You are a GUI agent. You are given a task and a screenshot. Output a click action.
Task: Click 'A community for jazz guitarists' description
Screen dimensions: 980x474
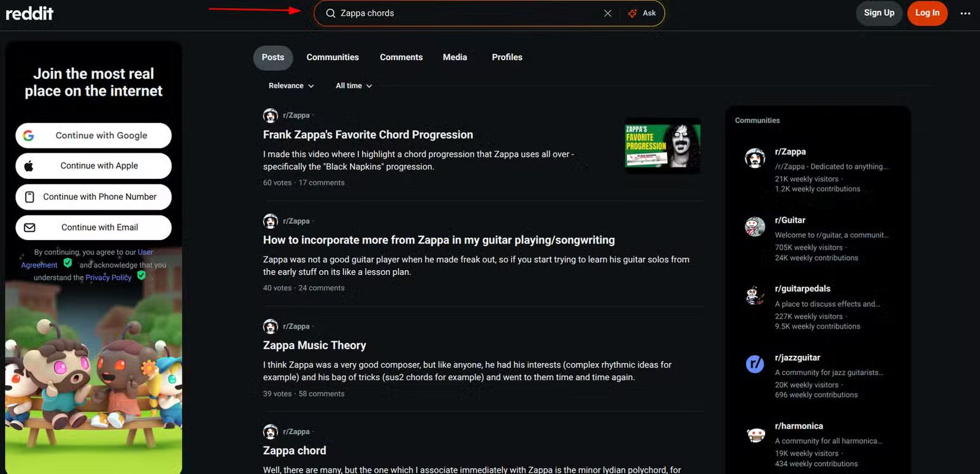829,372
